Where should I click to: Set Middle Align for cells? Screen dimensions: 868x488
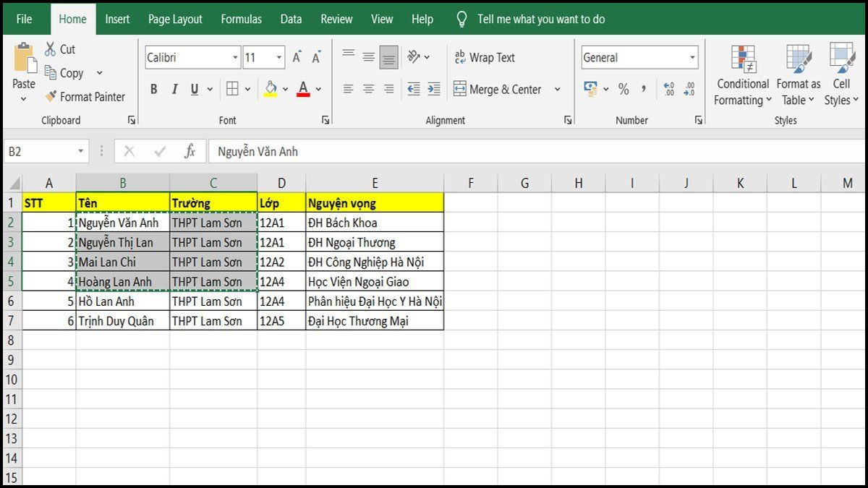(x=369, y=57)
